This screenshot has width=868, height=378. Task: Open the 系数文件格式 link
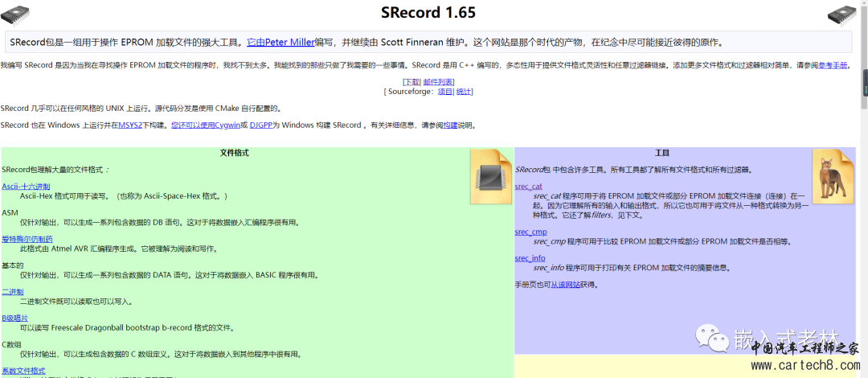pyautogui.click(x=23, y=370)
